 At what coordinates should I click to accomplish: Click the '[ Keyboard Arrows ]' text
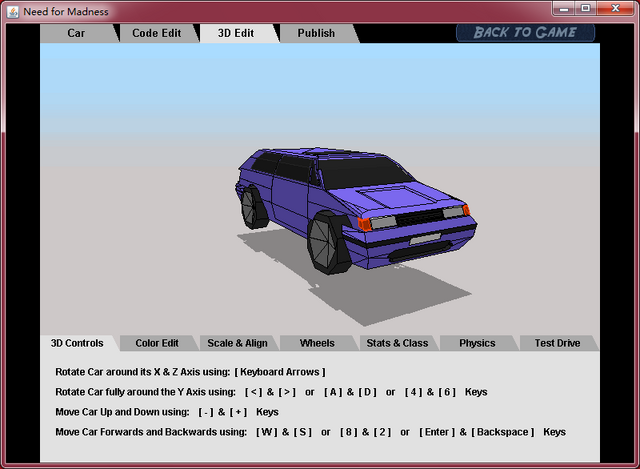click(x=280, y=372)
